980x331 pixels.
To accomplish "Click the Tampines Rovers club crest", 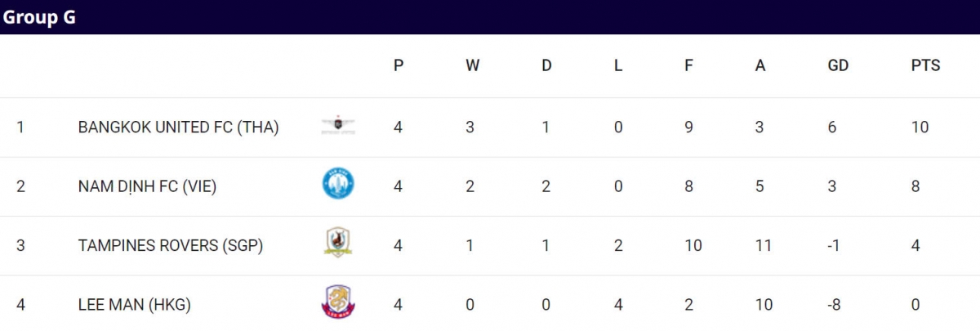I will [338, 243].
